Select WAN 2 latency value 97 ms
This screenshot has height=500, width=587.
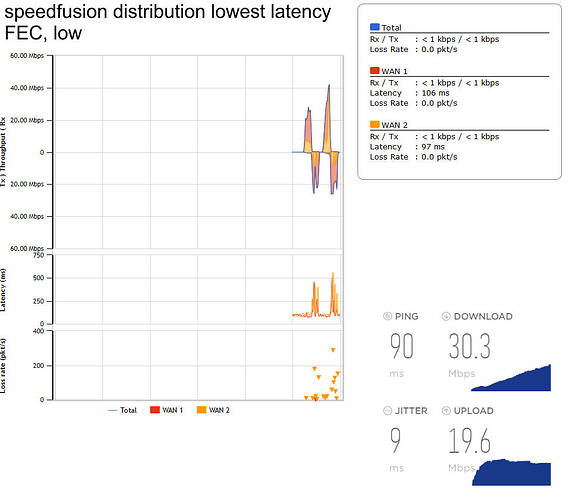coord(433,147)
